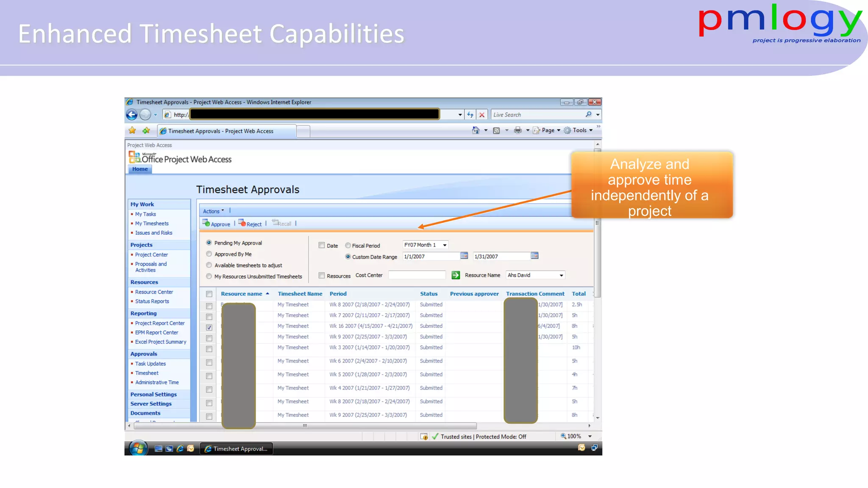Click the Approve timesheet icon
The image size is (868, 488).
pos(206,223)
